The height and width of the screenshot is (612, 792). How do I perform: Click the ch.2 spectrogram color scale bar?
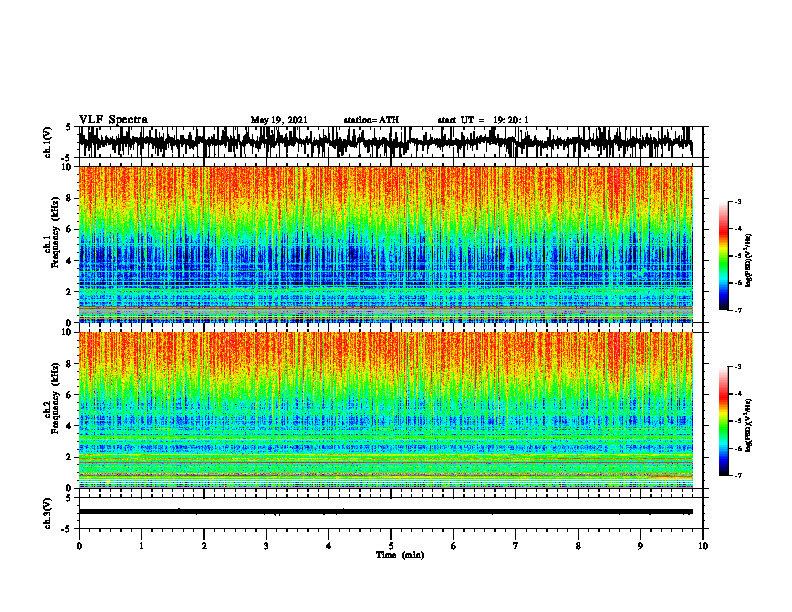(724, 421)
